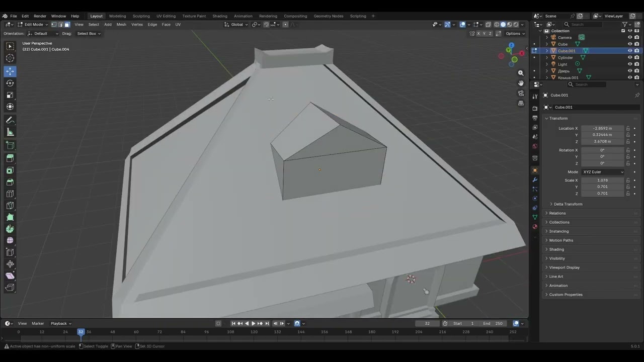Viewport: 644px width, 362px height.
Task: Expand the Cylinder tree item
Action: [x=547, y=57]
